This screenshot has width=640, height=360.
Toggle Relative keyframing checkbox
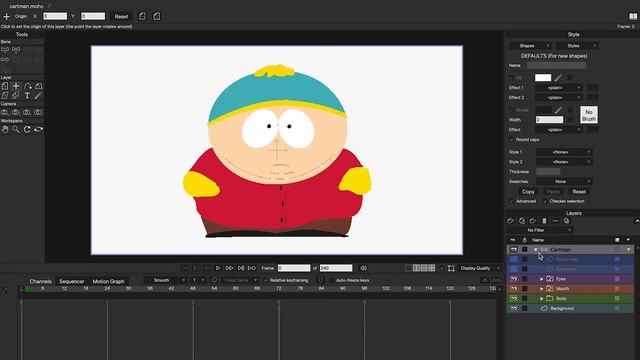[266, 280]
